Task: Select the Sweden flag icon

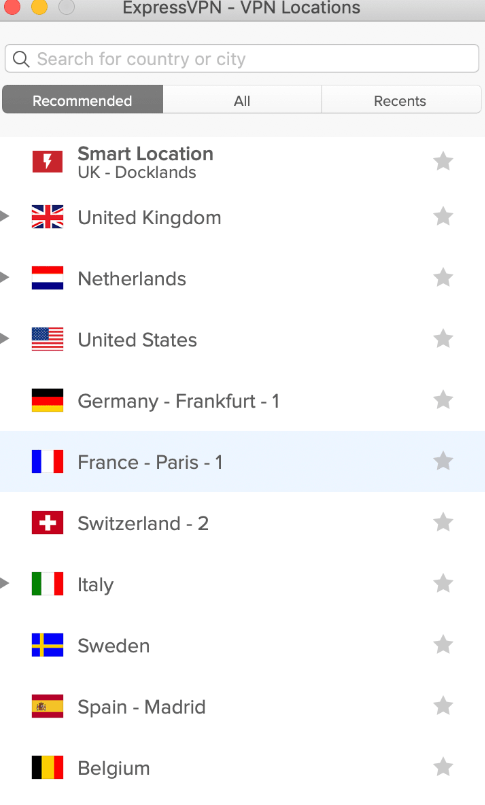Action: (47, 645)
